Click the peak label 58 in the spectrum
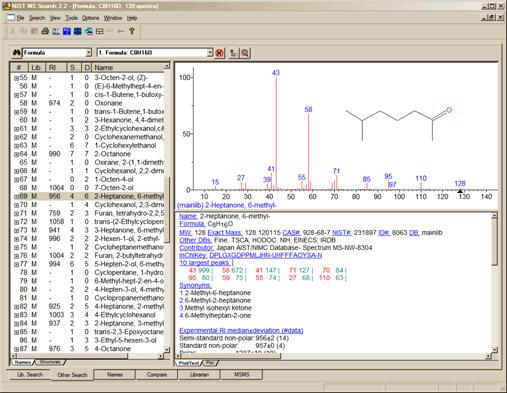The image size is (507, 393). click(x=308, y=109)
